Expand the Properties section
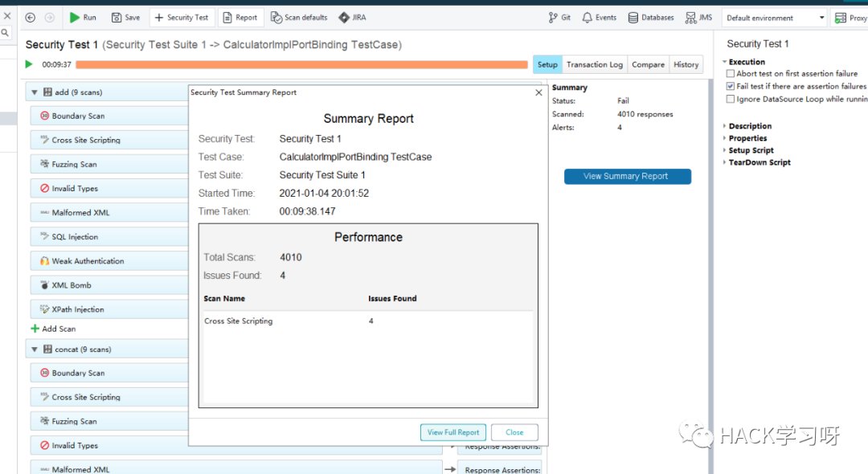 pos(724,138)
